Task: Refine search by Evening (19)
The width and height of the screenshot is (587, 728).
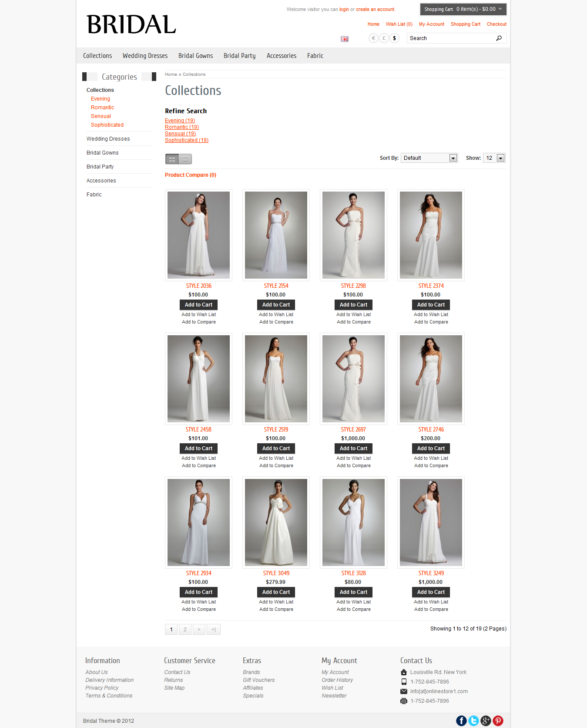Action: click(180, 121)
